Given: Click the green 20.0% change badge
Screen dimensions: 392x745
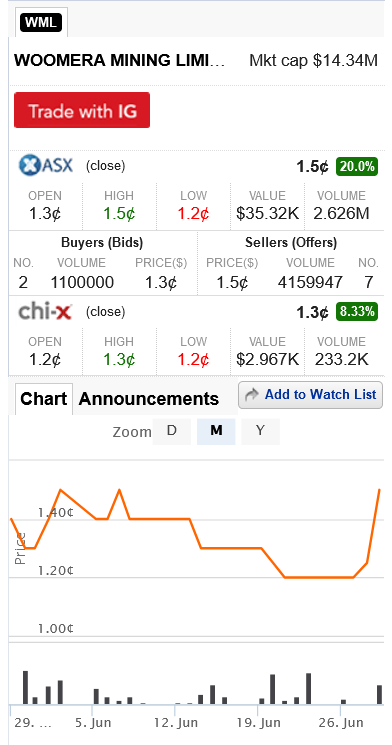Looking at the screenshot, I should 357,166.
